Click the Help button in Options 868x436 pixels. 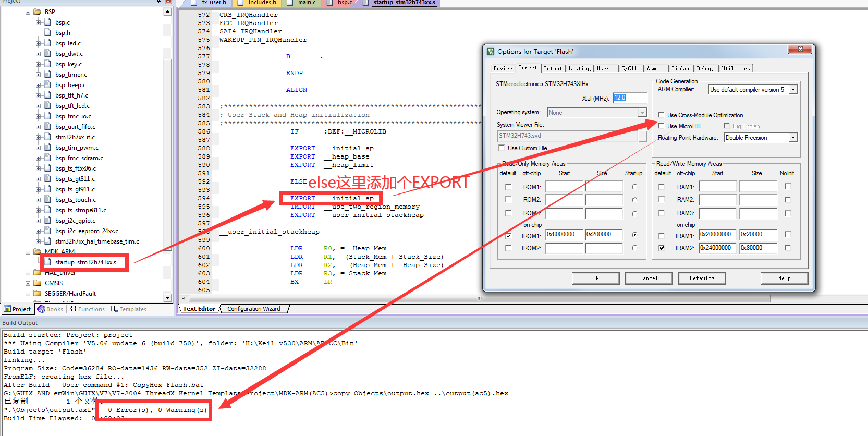point(784,278)
